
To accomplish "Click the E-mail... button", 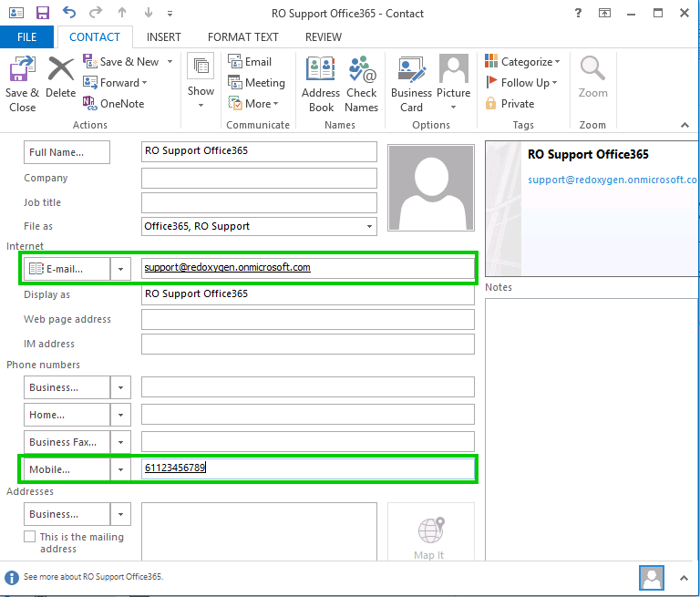I will (x=67, y=269).
